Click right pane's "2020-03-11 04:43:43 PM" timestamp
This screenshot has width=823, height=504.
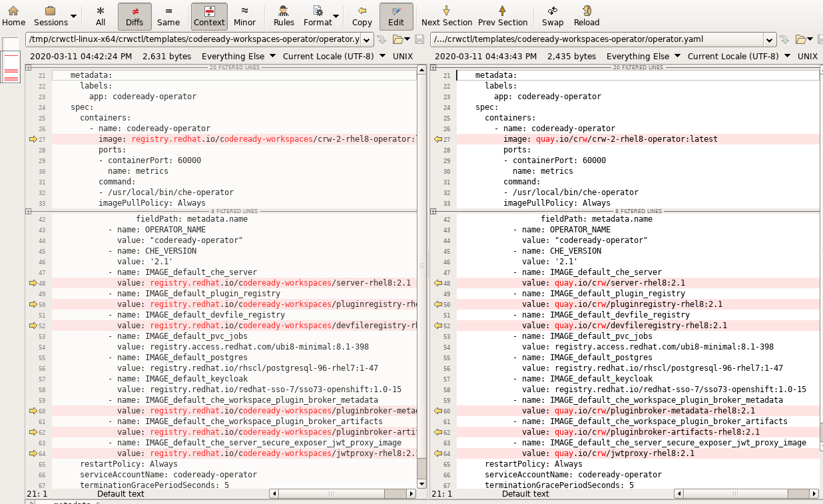coord(485,57)
